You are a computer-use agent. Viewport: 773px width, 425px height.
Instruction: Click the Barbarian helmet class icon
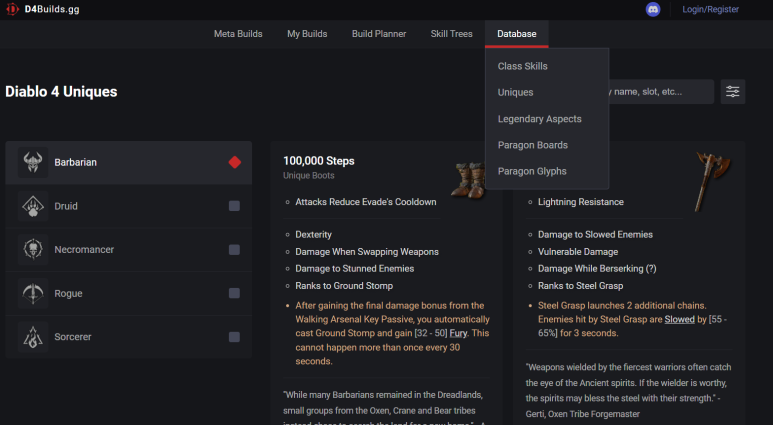(33, 162)
